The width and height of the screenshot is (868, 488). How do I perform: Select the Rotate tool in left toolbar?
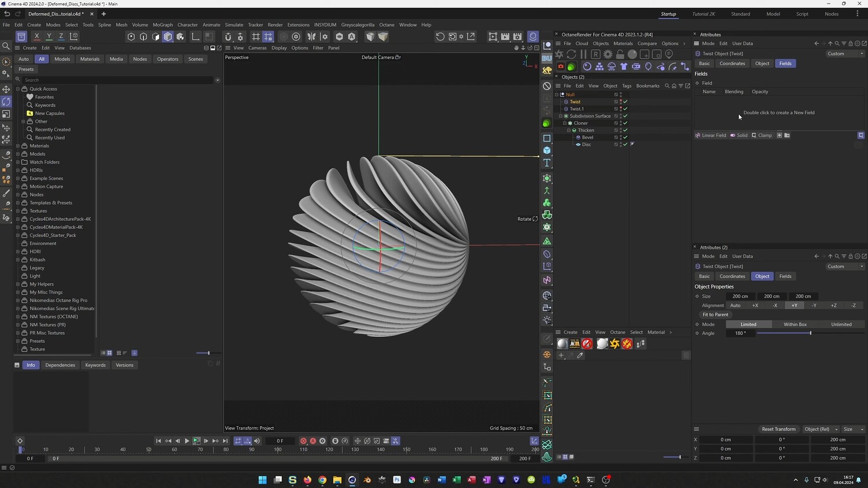click(x=6, y=102)
